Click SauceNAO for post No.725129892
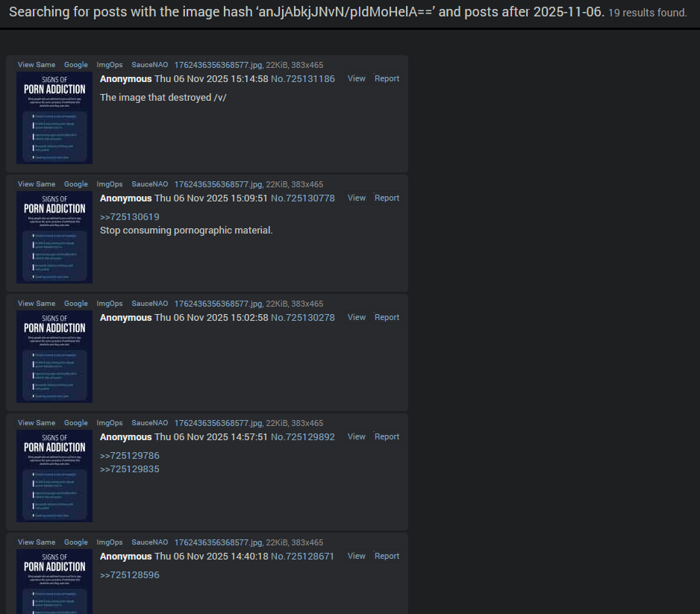 [x=149, y=423]
